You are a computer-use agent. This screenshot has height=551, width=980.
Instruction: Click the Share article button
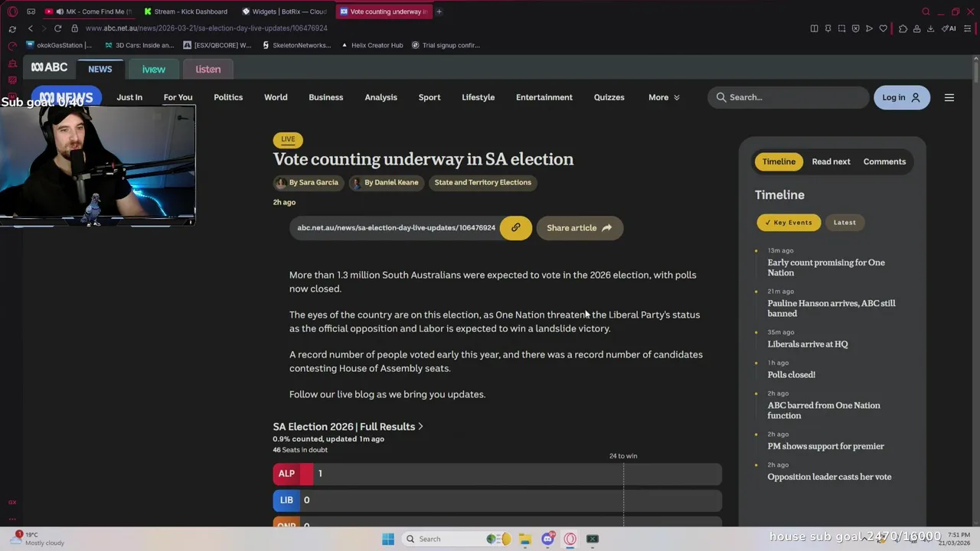(580, 228)
